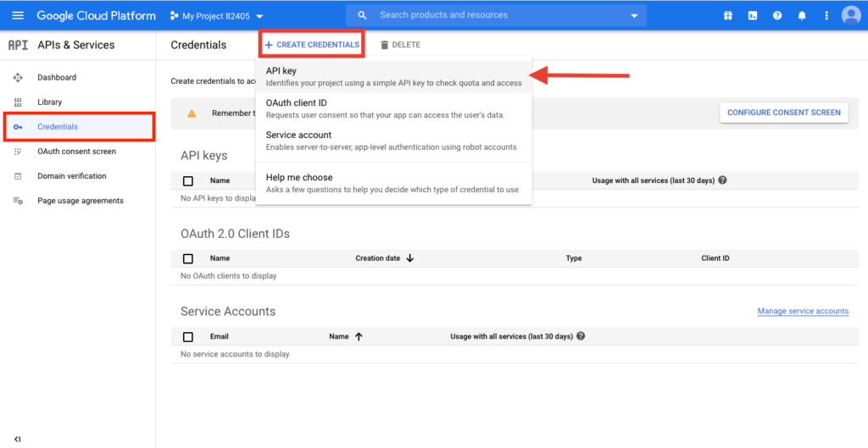The image size is (868, 448).
Task: Click the API keys Name column header
Action: (x=220, y=180)
